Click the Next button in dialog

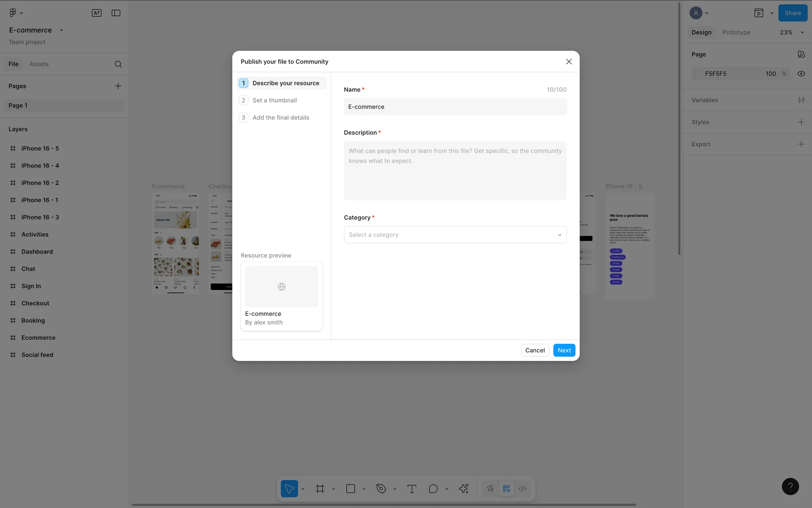pos(564,350)
